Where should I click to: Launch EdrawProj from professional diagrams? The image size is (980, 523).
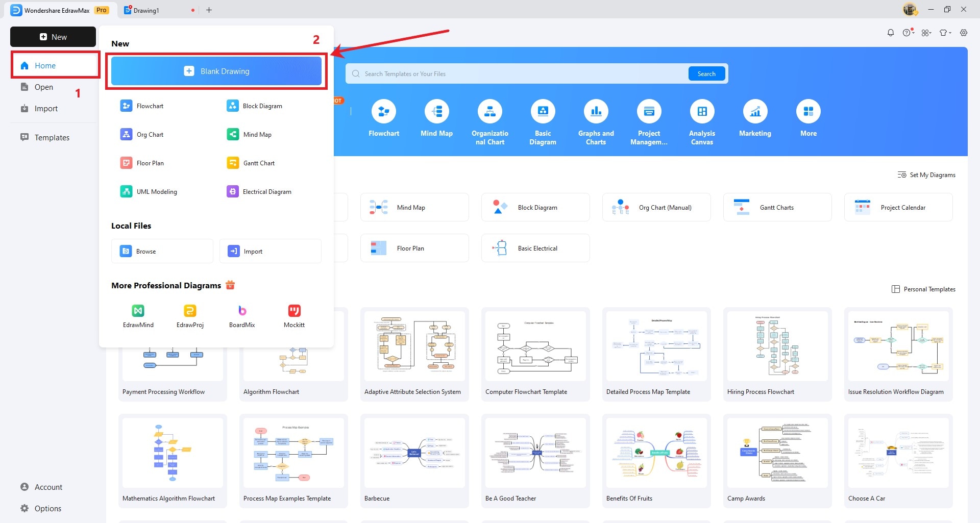pyautogui.click(x=190, y=316)
